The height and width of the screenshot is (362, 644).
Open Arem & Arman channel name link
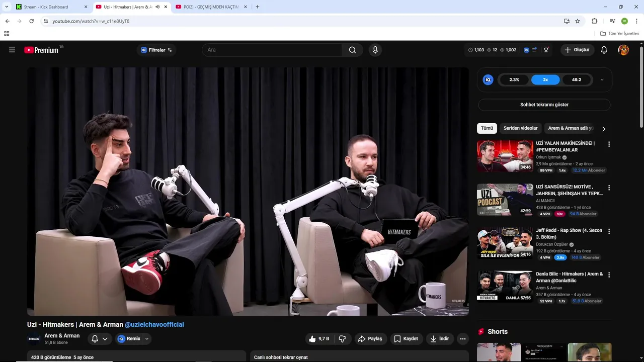pos(62,336)
